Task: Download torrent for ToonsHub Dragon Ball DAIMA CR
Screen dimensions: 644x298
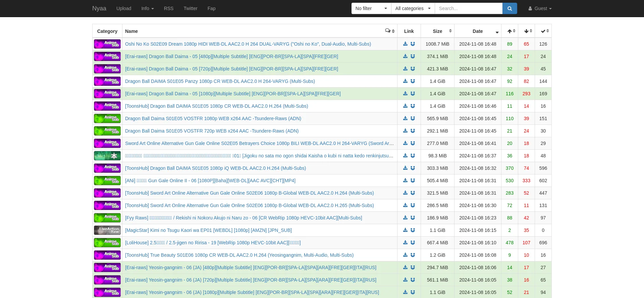Action: click(405, 106)
